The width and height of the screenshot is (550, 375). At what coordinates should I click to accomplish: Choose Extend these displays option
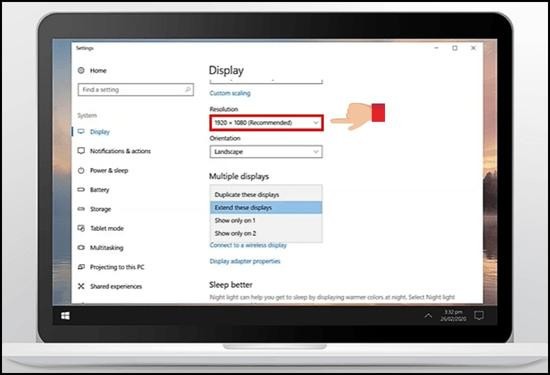coord(266,208)
